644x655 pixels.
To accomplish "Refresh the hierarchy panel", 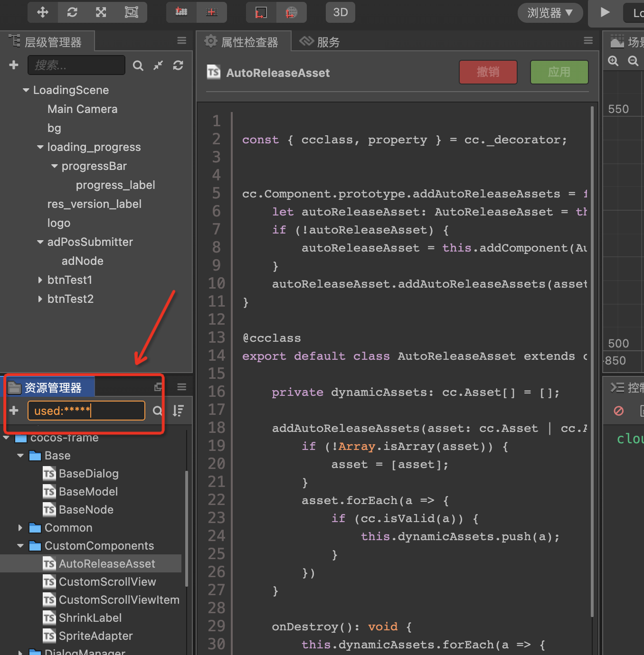I will pyautogui.click(x=178, y=65).
